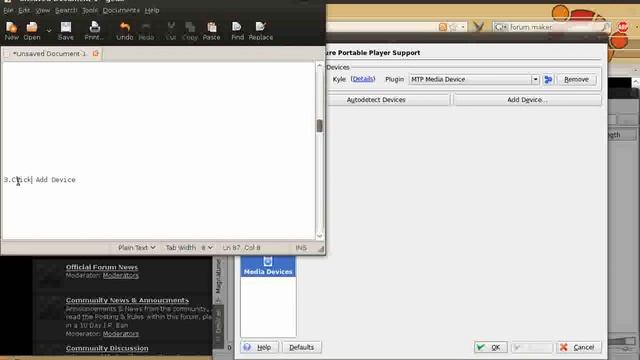Screen dimensions: 640x360
Task: Open a file with the Open icon
Action: pyautogui.click(x=32, y=31)
